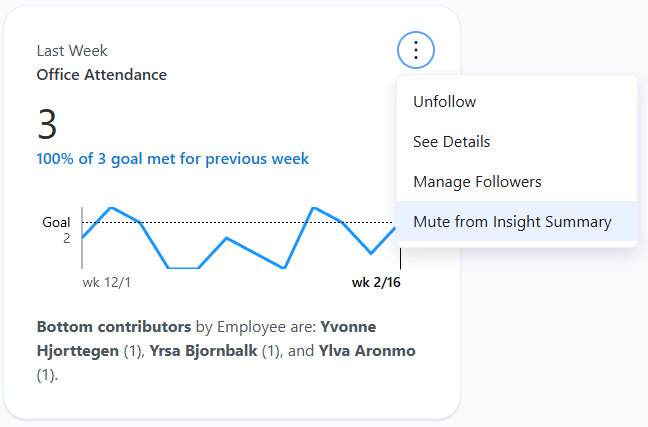Click the Office Attendance card title

pos(101,74)
